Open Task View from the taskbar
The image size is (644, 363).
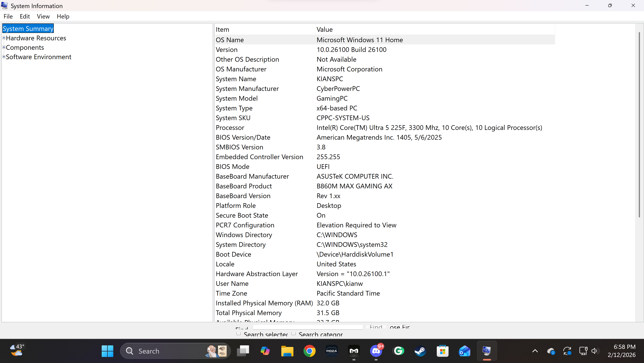click(243, 351)
